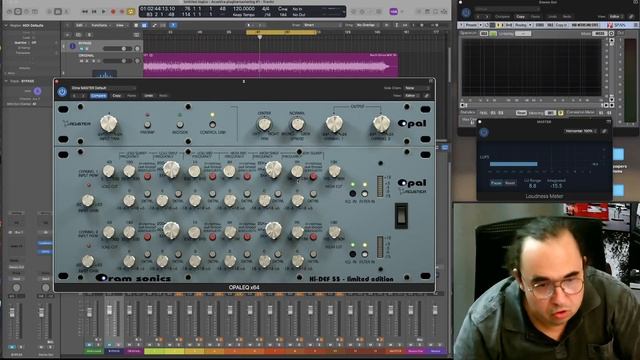The width and height of the screenshot is (640, 360).
Task: Click the large channel 1 low-mid frequency knob
Action: click(x=171, y=169)
